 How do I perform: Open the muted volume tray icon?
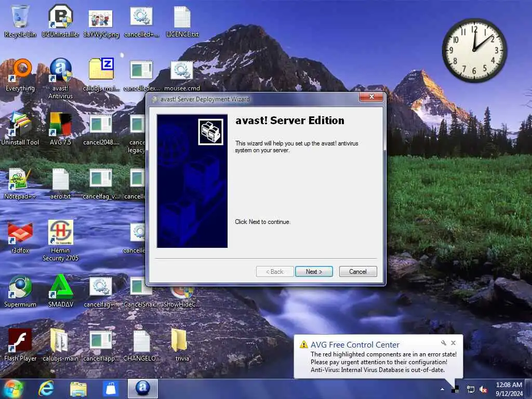click(483, 389)
